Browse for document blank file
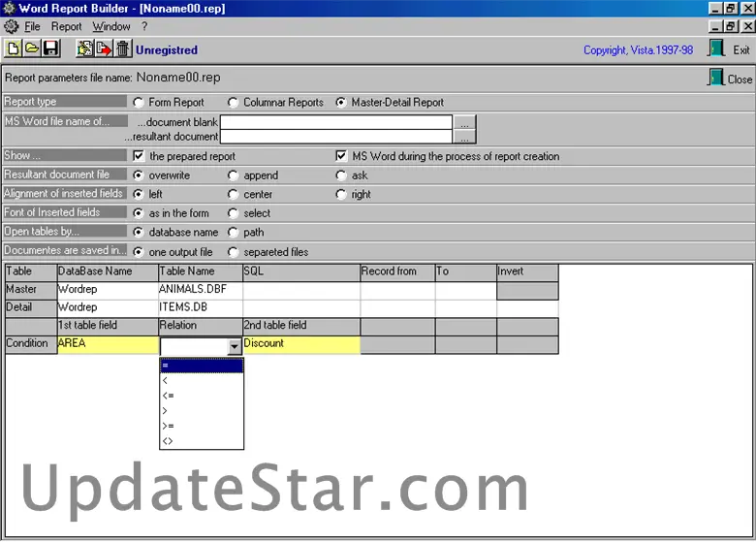Screen dimensions: 756x542 coord(464,122)
